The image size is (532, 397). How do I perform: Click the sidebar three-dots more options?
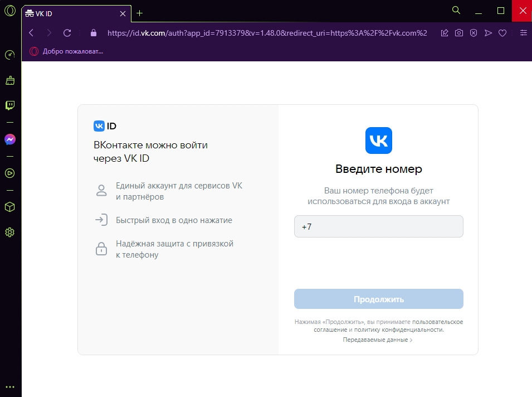[10, 387]
